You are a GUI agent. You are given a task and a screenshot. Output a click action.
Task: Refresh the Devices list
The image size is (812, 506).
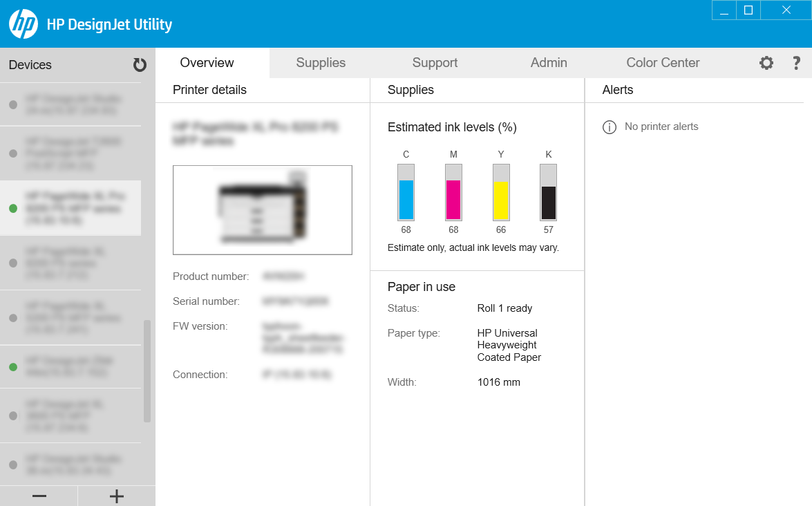[140, 64]
